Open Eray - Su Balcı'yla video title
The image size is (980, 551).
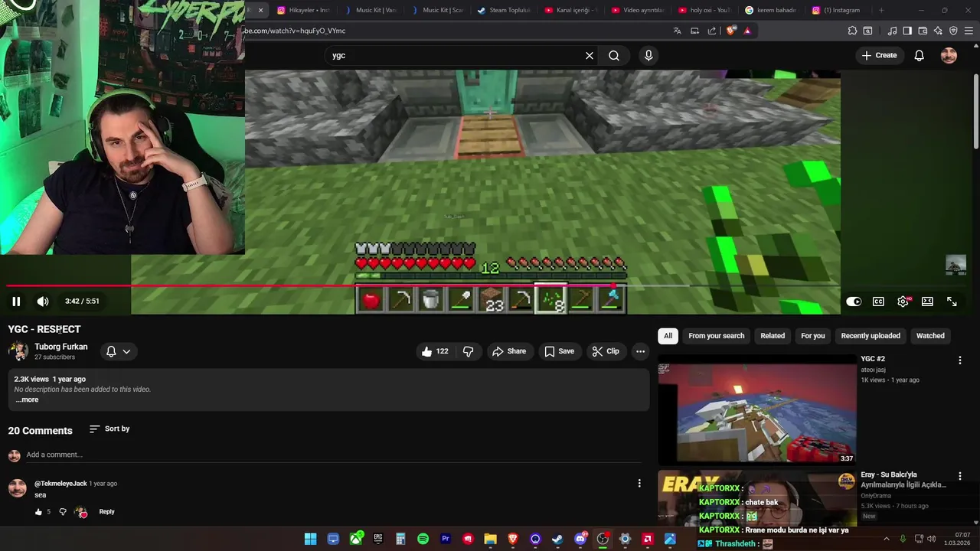coord(903,480)
